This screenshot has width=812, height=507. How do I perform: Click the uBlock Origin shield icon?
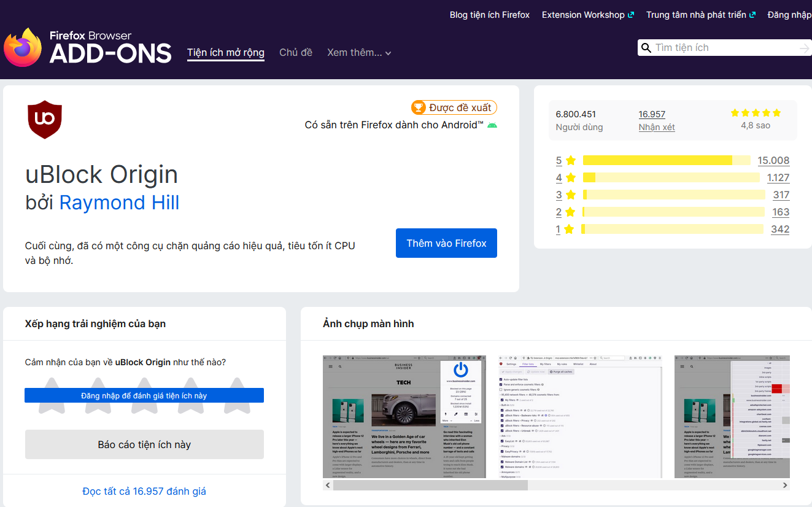pos(45,119)
